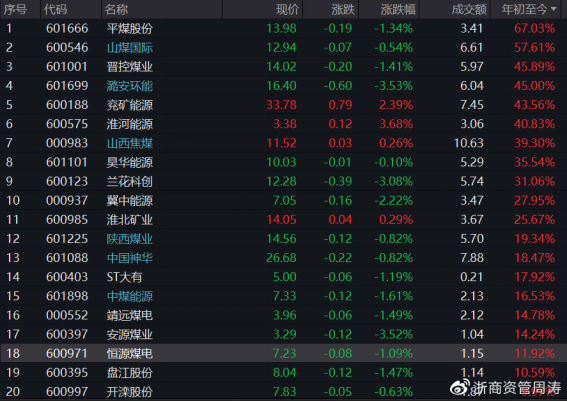Screen dimensions: 567x402
Task: Select the 兰花科创 stock name
Action: coord(130,181)
